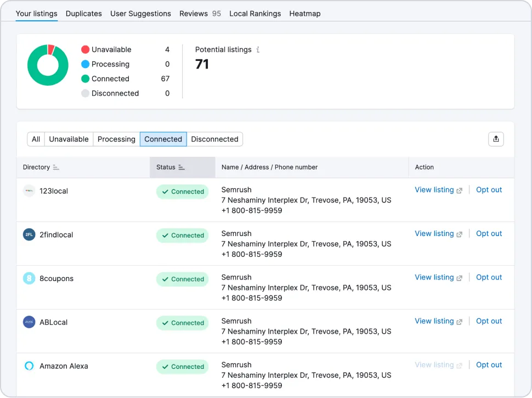Click the Action column header
The height and width of the screenshot is (398, 532).
(425, 167)
